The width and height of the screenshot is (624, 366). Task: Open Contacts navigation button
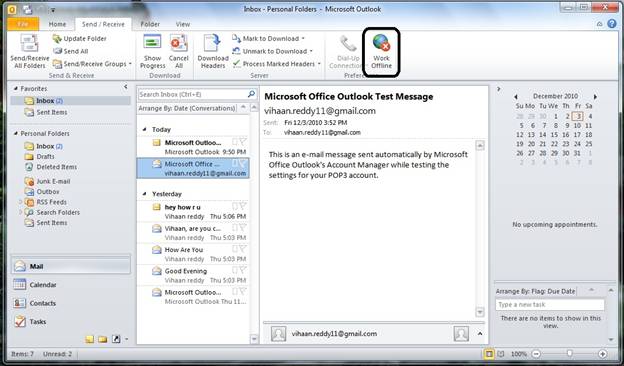click(70, 303)
